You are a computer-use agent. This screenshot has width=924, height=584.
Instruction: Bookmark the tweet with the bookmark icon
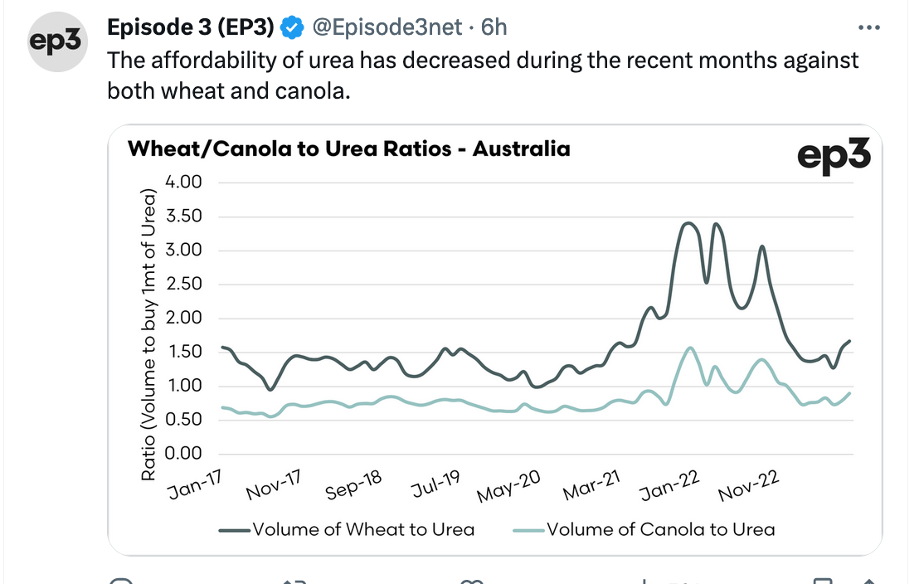822,581
